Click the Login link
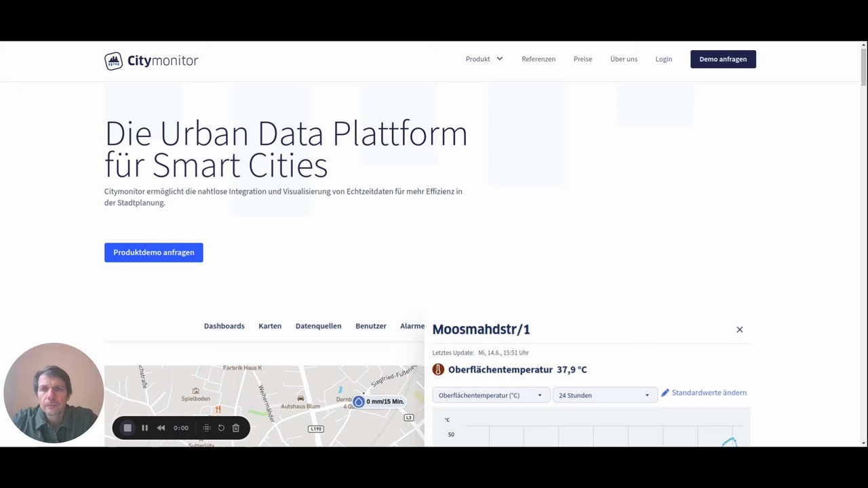This screenshot has width=868, height=488. (664, 59)
